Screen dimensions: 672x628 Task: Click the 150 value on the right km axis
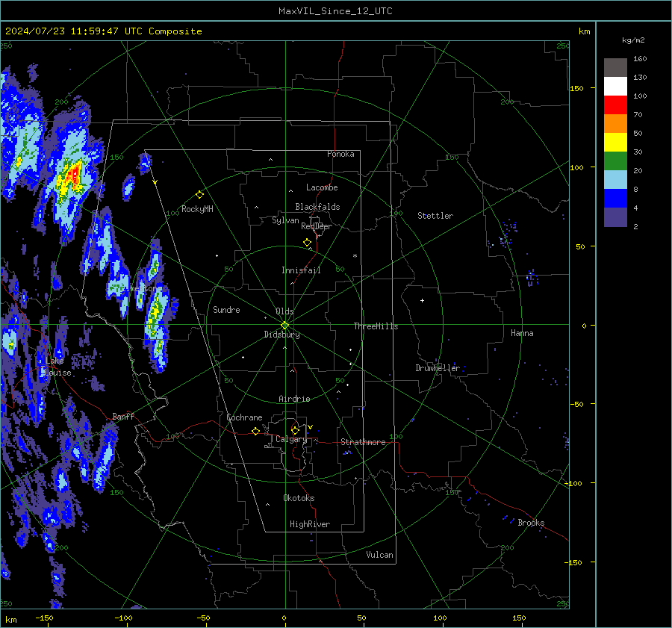(x=577, y=88)
